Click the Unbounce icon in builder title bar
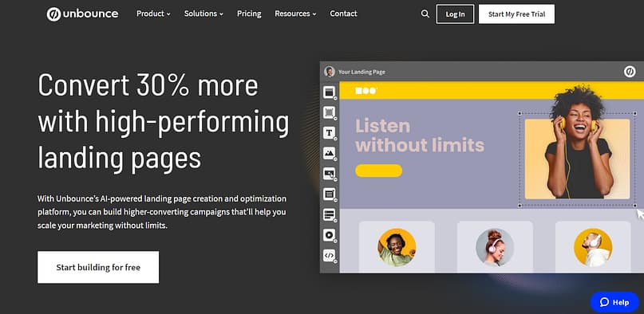Screen dimensions: 644x314 [x=630, y=72]
